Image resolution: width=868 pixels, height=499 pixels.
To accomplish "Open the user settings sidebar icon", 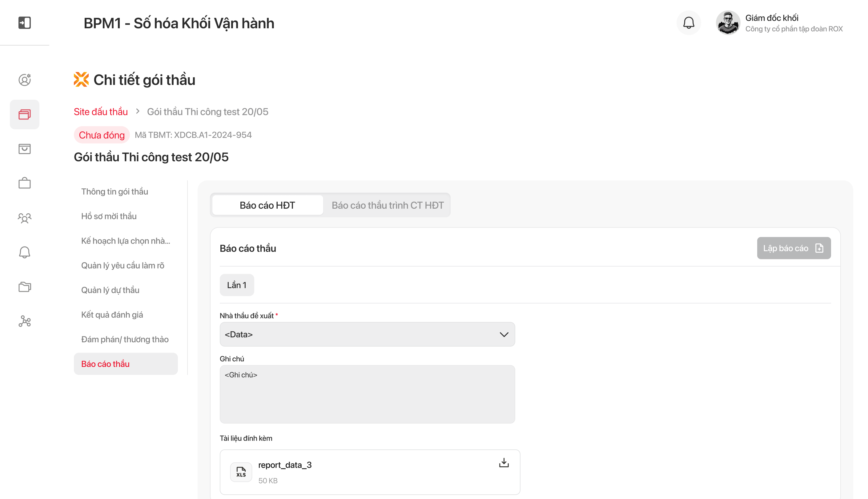I will [x=24, y=80].
